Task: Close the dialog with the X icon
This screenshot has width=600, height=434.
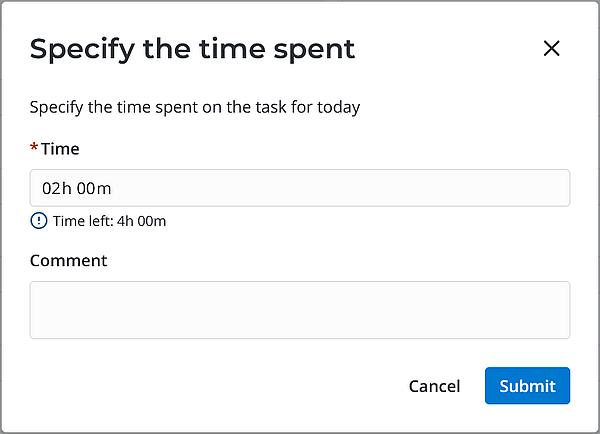Action: coord(551,48)
